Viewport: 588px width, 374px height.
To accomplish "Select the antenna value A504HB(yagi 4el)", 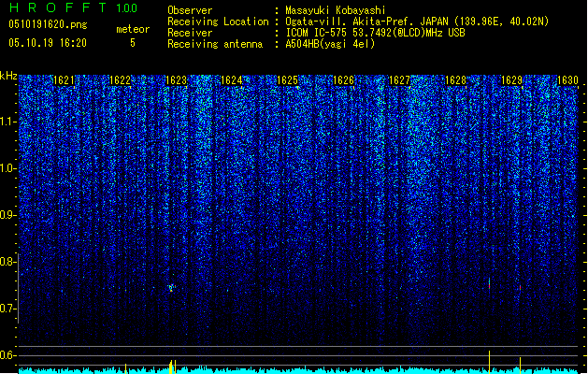I will click(330, 44).
